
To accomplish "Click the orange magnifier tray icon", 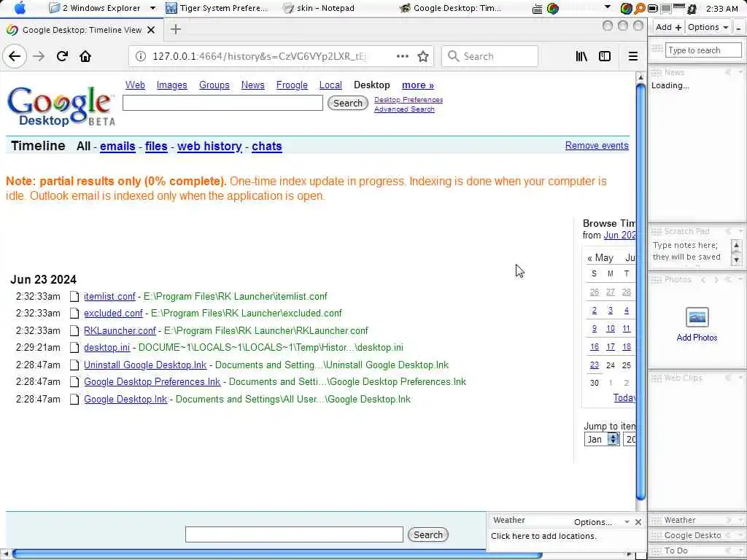I will (639, 8).
